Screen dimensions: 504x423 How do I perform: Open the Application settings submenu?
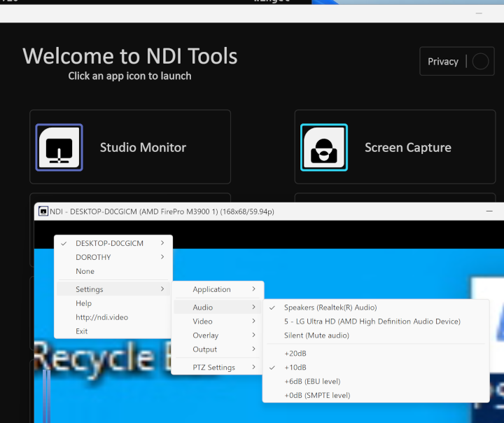click(x=217, y=289)
